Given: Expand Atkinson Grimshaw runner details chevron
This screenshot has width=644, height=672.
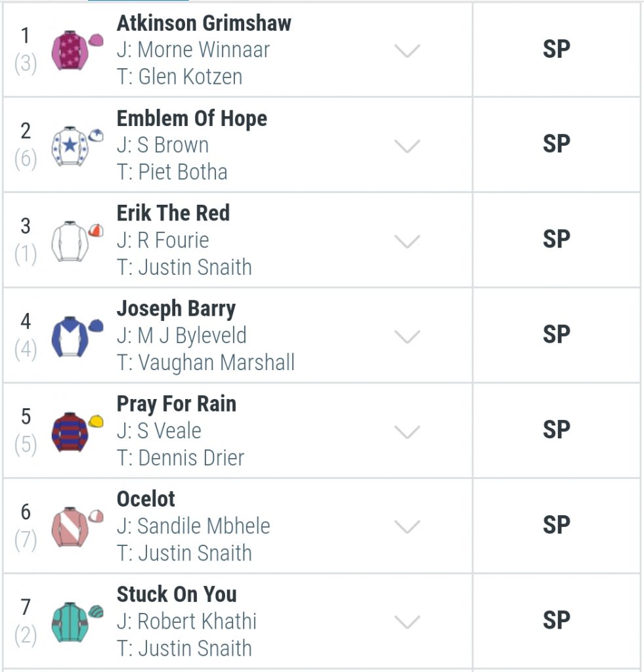Looking at the screenshot, I should tap(407, 51).
